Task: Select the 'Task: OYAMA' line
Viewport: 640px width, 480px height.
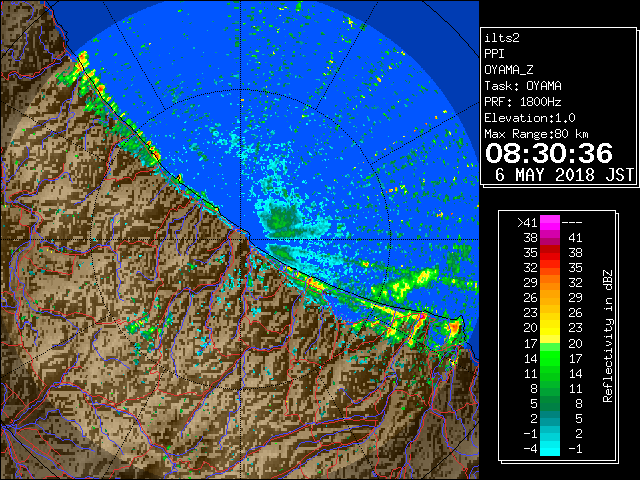Action: click(x=523, y=86)
